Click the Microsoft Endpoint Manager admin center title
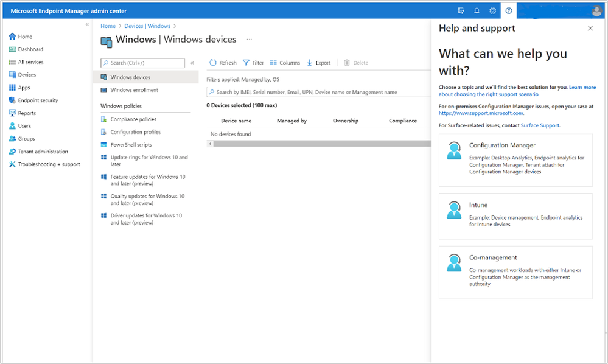Viewport: 608px width, 364px height. tap(69, 11)
